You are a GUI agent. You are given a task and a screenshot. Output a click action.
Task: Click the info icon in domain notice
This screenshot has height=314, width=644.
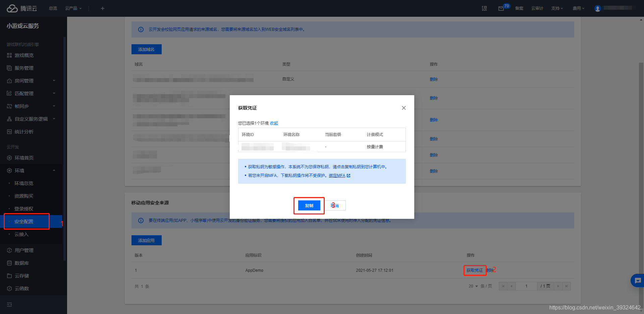click(141, 29)
